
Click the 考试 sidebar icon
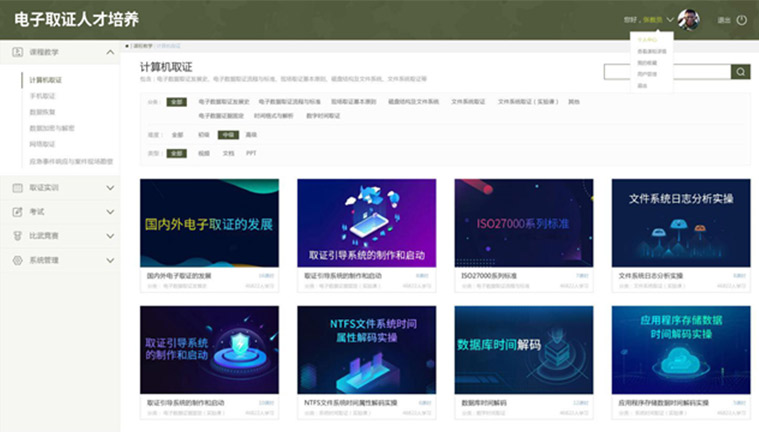click(x=17, y=212)
